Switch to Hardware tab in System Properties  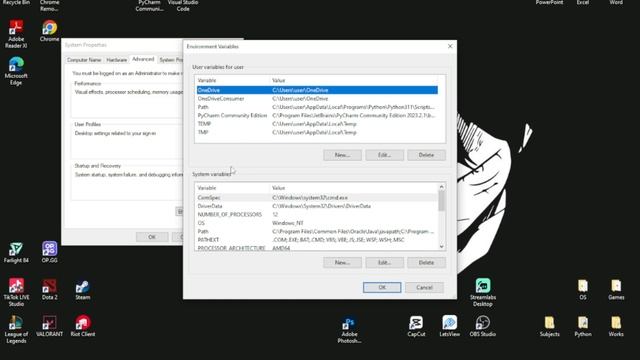[x=116, y=60]
